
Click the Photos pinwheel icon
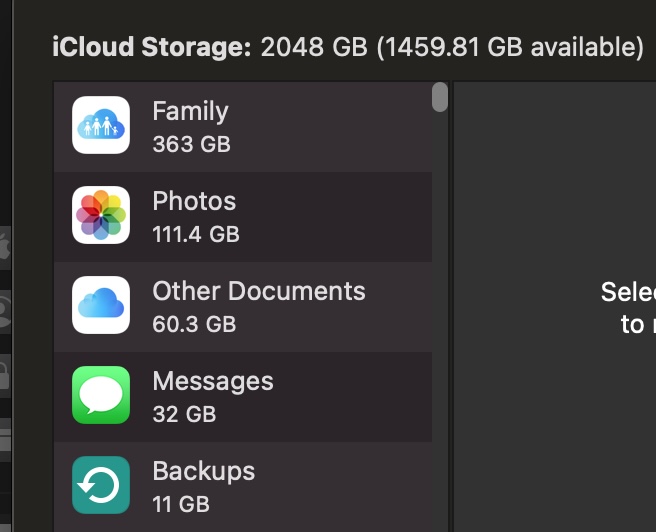(x=101, y=215)
